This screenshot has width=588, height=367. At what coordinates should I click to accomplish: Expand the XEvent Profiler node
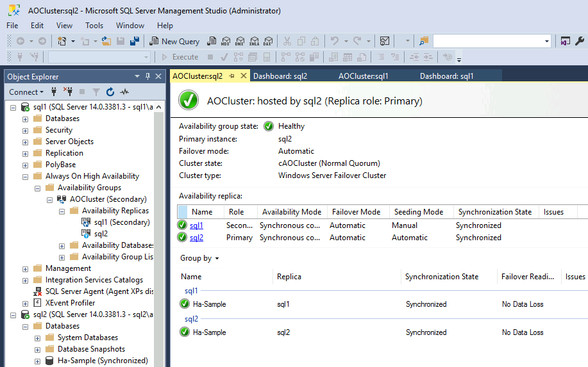[25, 304]
